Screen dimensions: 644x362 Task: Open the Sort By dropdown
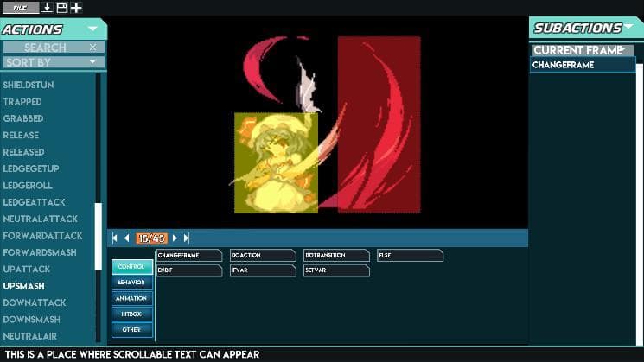click(54, 62)
